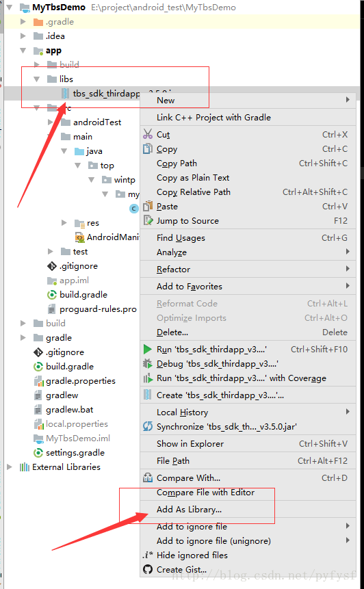
Task: Select the root gradle folder
Action: point(59,338)
